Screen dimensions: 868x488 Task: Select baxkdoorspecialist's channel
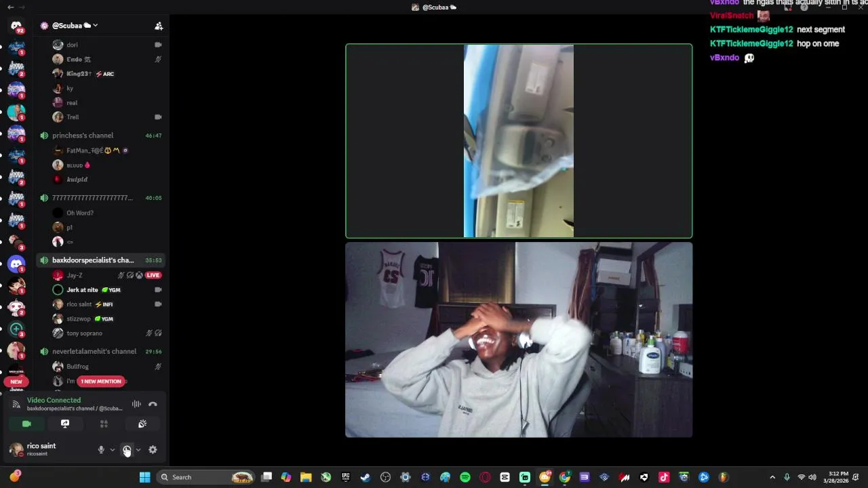[x=101, y=260]
